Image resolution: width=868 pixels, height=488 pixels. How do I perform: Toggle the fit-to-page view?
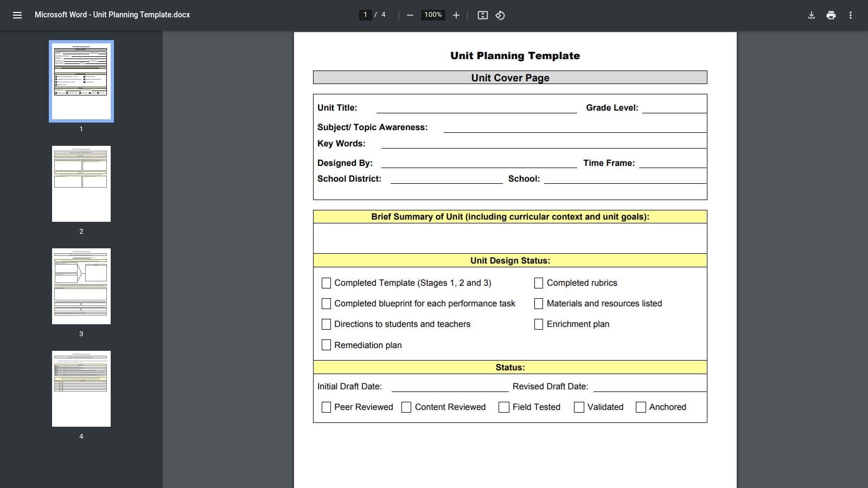click(x=482, y=15)
